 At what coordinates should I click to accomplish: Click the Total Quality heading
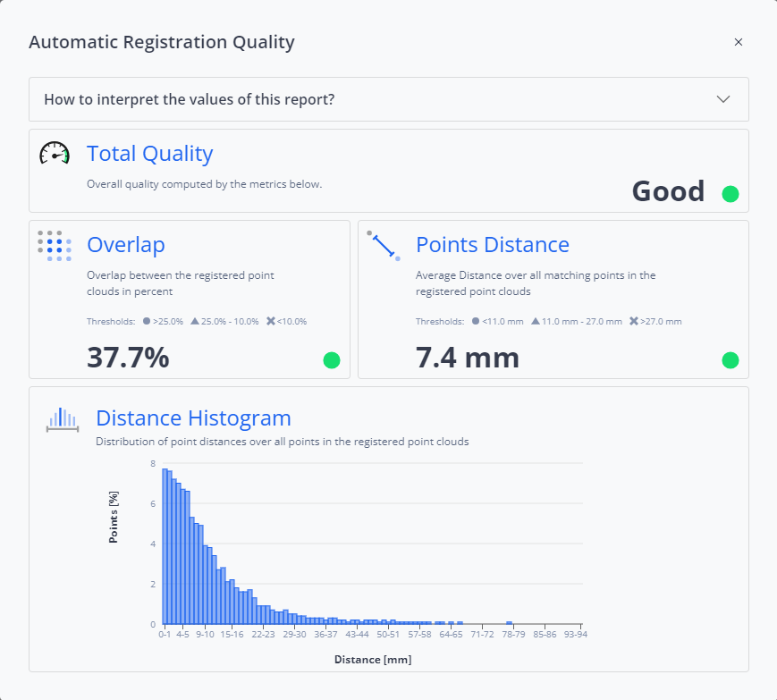[x=149, y=154]
